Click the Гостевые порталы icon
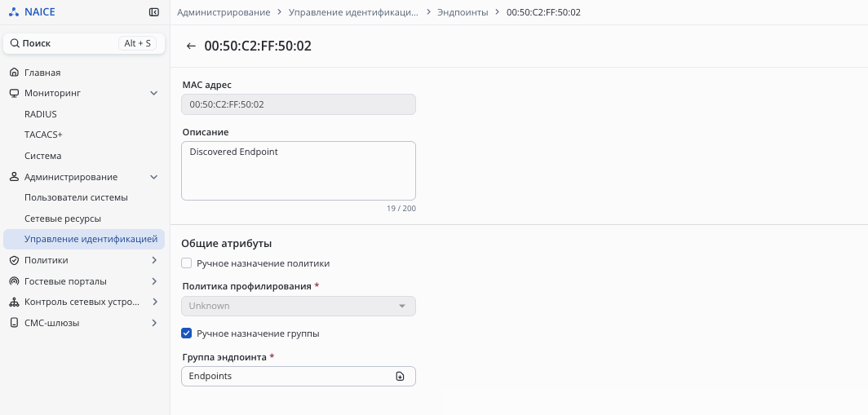The width and height of the screenshot is (868, 415). tap(14, 281)
